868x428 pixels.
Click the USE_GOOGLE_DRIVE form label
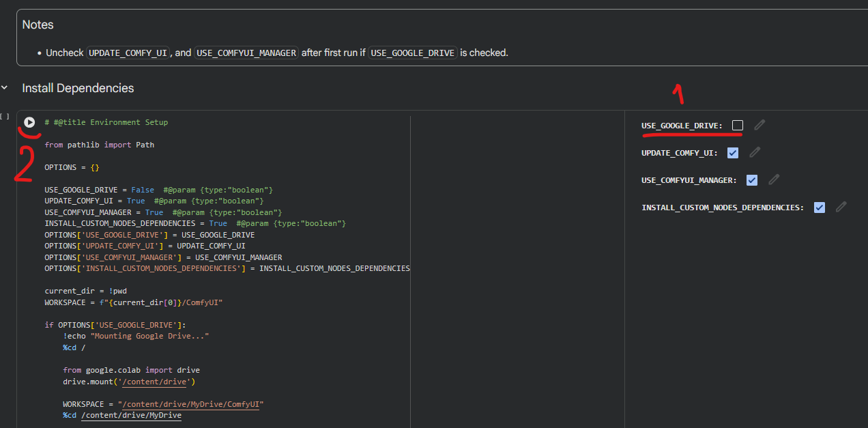681,126
